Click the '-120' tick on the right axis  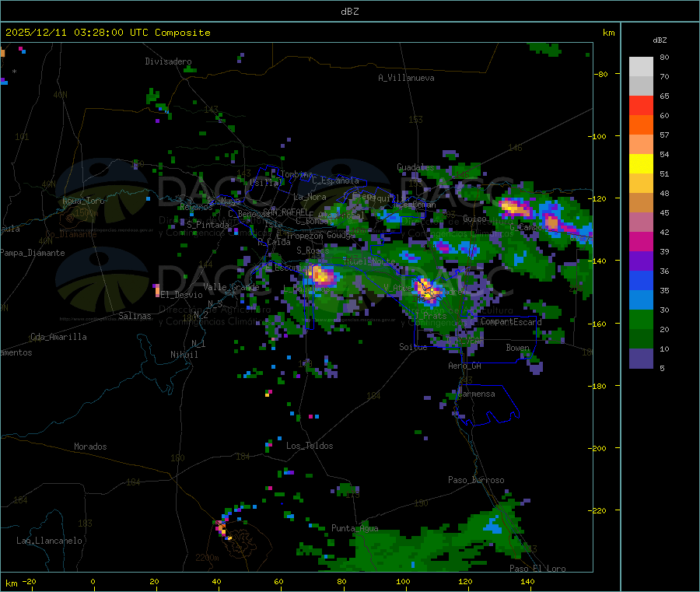click(x=599, y=198)
